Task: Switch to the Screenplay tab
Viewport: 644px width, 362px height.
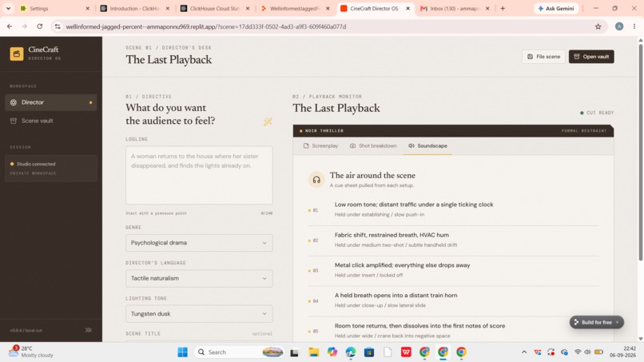Action: [x=320, y=146]
